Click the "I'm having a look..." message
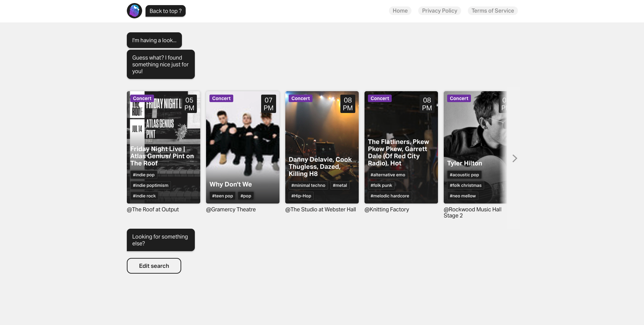 pyautogui.click(x=154, y=40)
